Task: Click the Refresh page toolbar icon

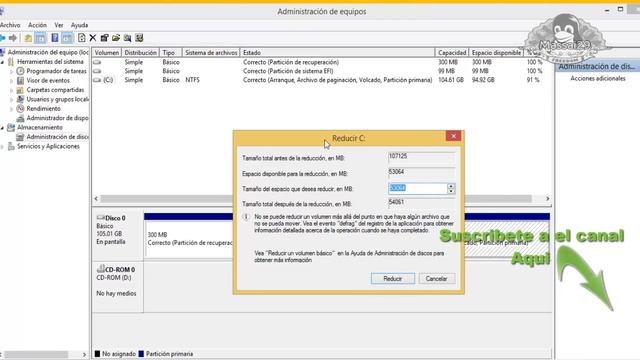Action: (82, 38)
